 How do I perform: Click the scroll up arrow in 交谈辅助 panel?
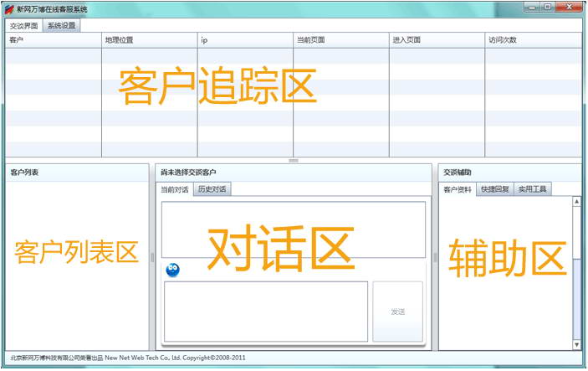[x=577, y=202]
